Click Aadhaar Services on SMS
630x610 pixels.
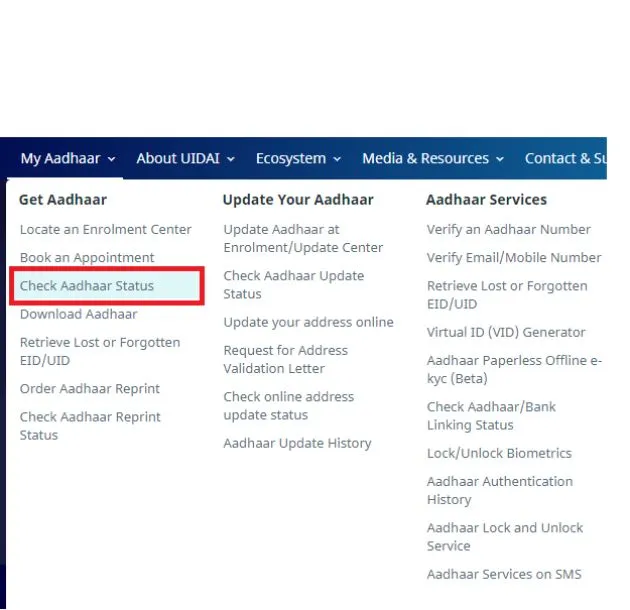pos(503,574)
